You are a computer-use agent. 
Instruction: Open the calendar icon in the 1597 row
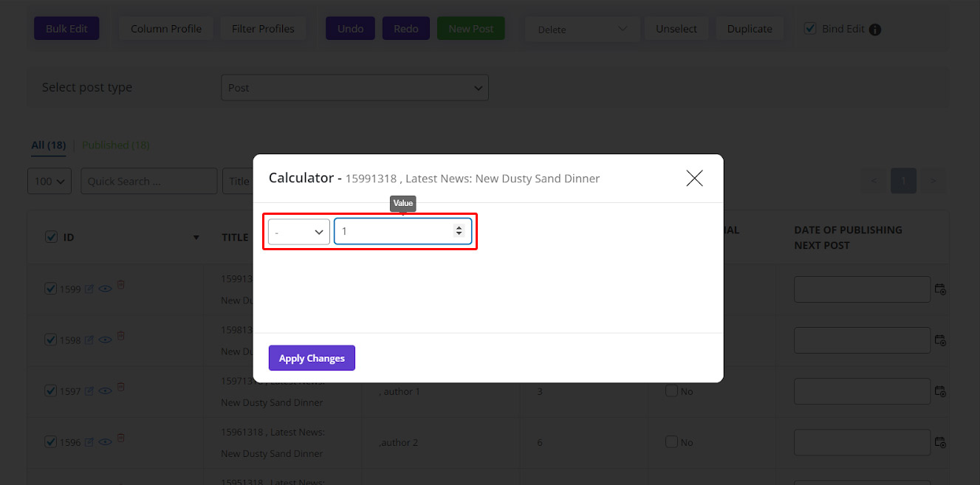(941, 391)
